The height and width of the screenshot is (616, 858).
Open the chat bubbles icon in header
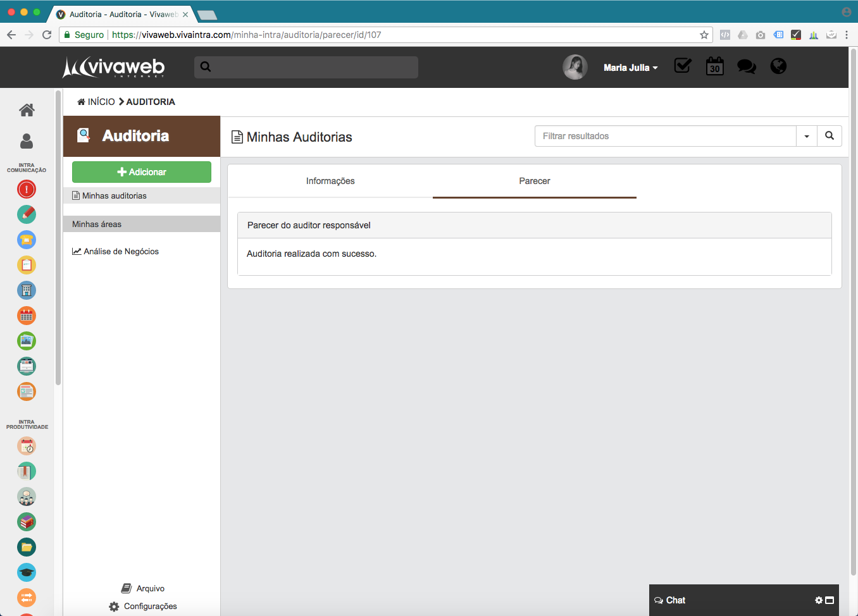coord(746,66)
